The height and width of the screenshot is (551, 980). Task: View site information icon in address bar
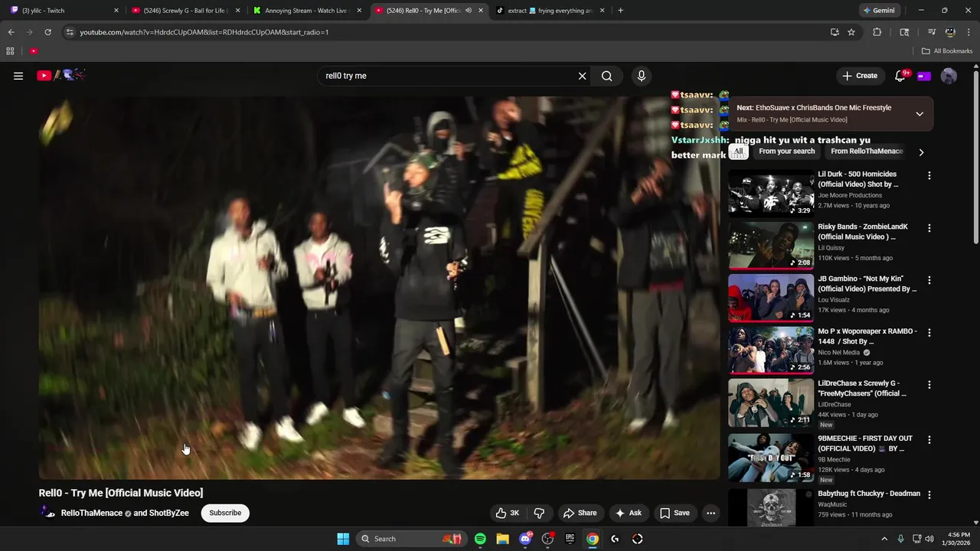coord(70,32)
